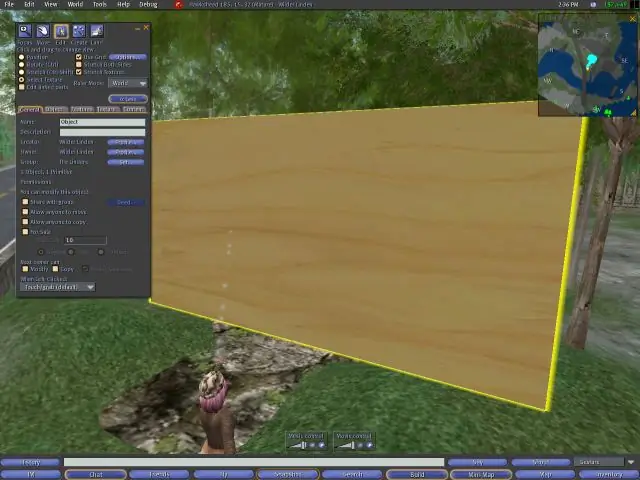Enable Allow anyone to move checkbox

tap(25, 212)
